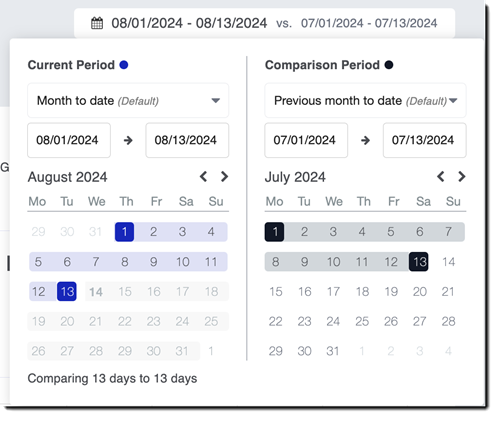Select July 16 in comparison calendar
Viewport: 500px width, 421px height.
click(x=304, y=292)
